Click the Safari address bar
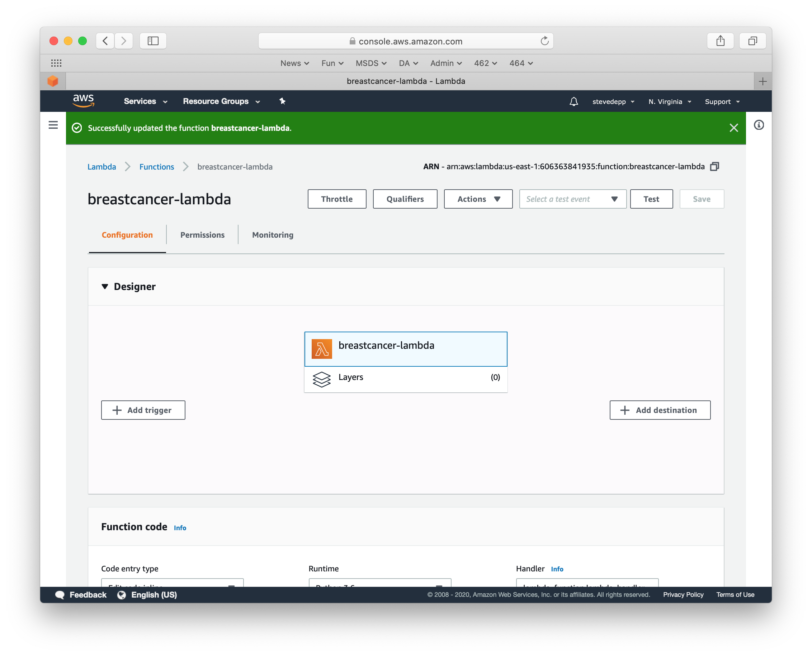The height and width of the screenshot is (656, 812). coord(406,41)
